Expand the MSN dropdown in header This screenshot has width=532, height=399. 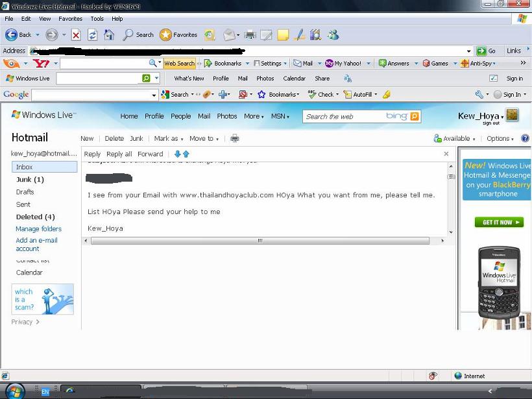click(280, 116)
